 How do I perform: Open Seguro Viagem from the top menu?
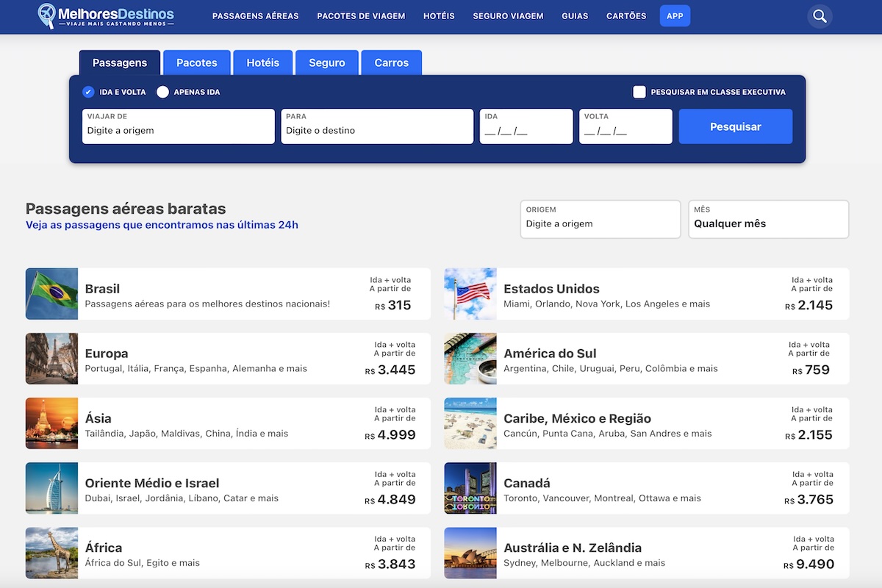(508, 15)
